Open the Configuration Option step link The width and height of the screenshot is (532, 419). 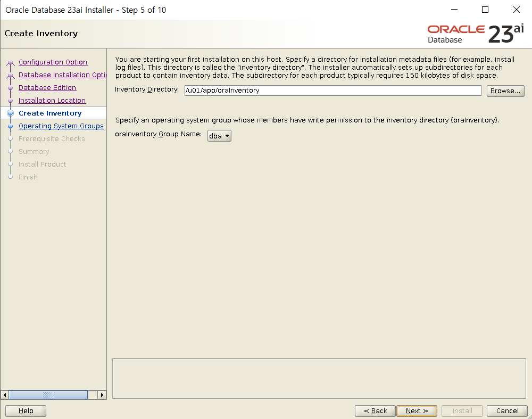[53, 62]
